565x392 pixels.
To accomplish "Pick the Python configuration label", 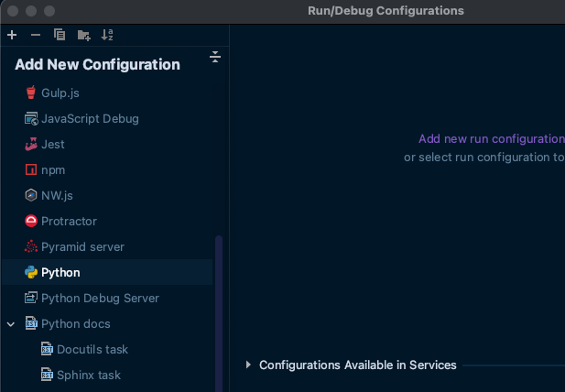I will click(60, 272).
